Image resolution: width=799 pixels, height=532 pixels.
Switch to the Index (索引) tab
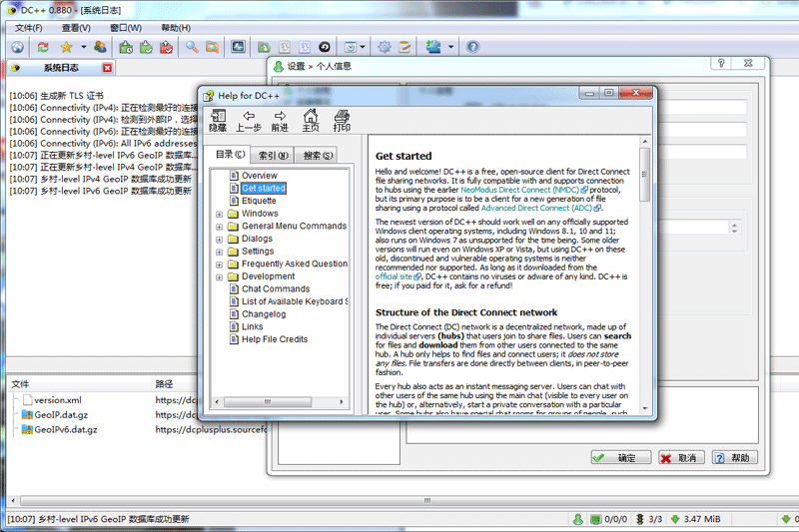[274, 155]
